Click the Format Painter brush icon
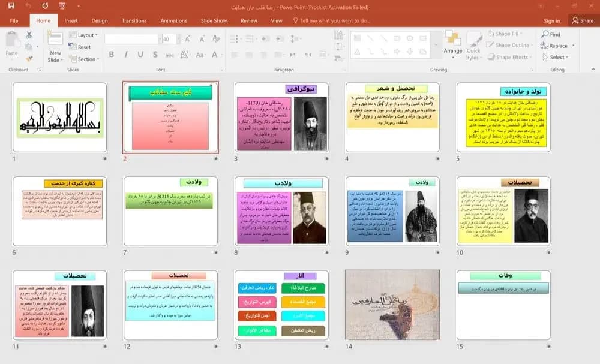Image resolution: width=600 pixels, height=364 pixels. tap(29, 59)
